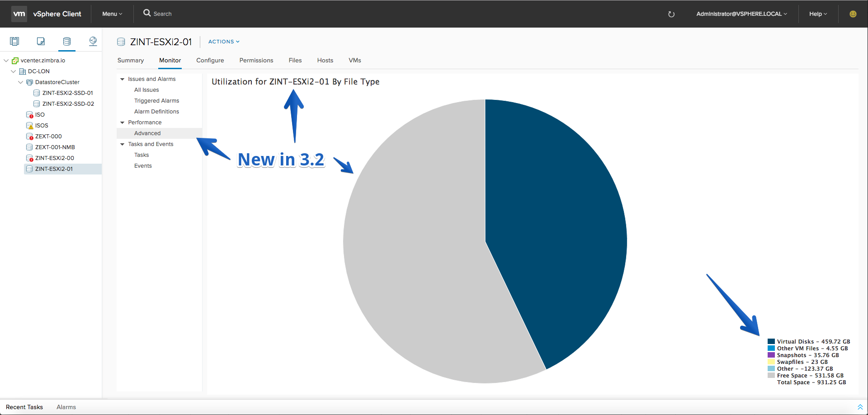Screen dimensions: 868x415
Task: Click the Virtual Disks legend color swatch
Action: point(771,342)
